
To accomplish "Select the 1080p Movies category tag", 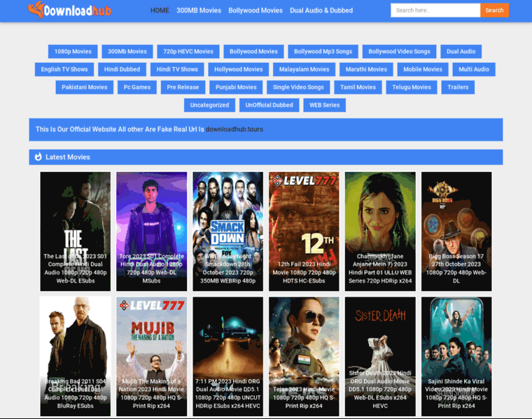I will tap(73, 52).
